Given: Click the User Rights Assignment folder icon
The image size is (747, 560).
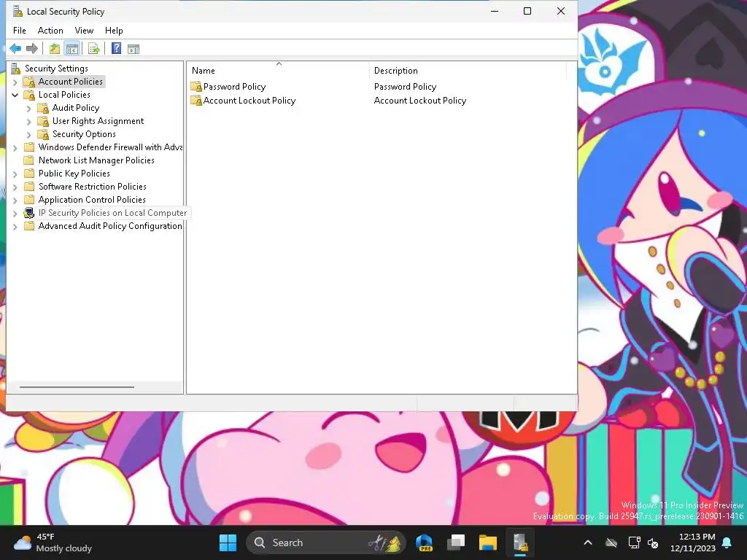Looking at the screenshot, I should pos(43,121).
